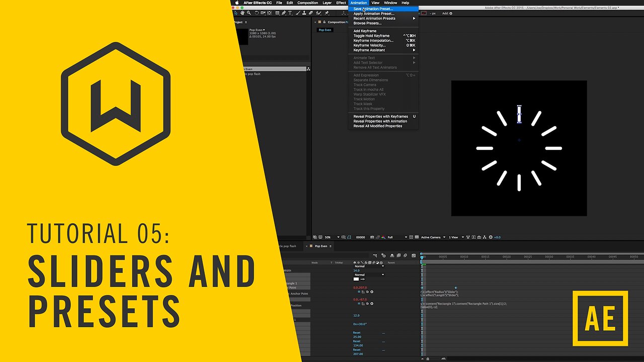Click the 00000 current time field

point(361,237)
